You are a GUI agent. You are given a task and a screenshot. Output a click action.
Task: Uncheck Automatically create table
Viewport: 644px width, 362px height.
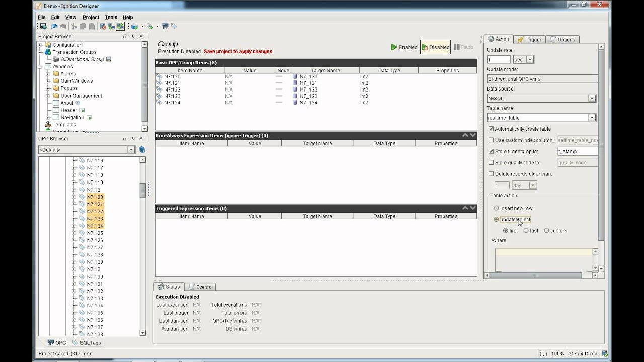click(x=491, y=129)
